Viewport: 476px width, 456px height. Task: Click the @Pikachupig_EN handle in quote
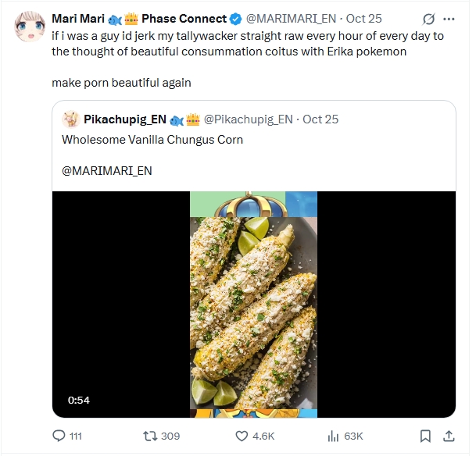tap(248, 119)
